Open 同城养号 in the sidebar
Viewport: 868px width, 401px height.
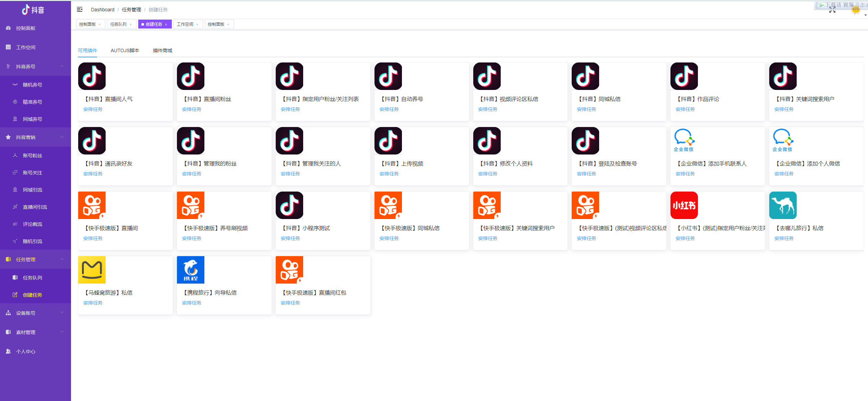coord(35,119)
